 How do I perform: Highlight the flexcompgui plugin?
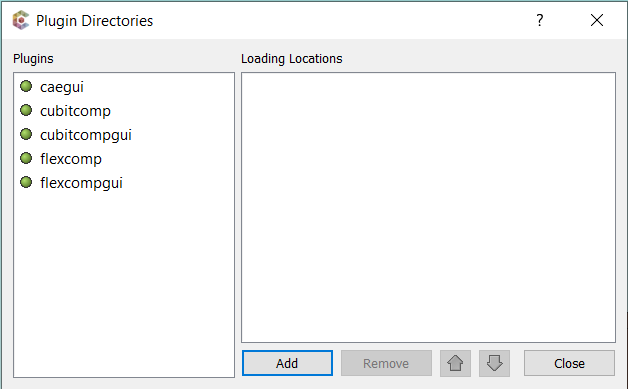coord(81,183)
